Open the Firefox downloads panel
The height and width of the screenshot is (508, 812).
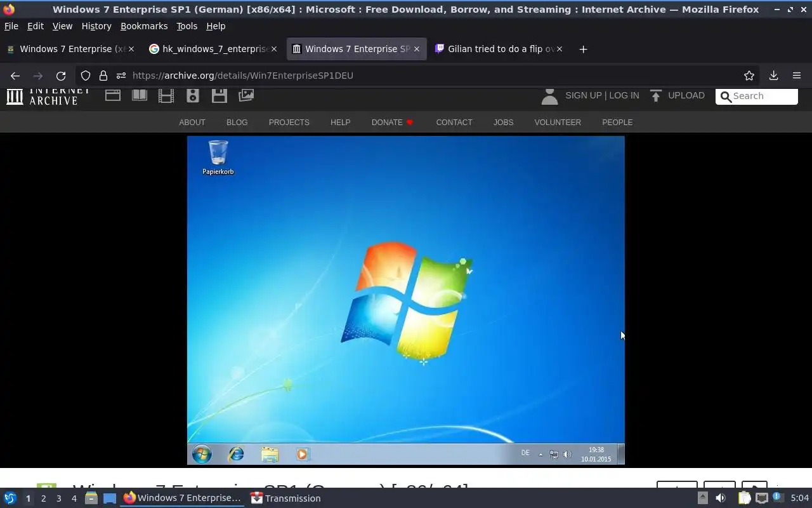click(x=773, y=76)
